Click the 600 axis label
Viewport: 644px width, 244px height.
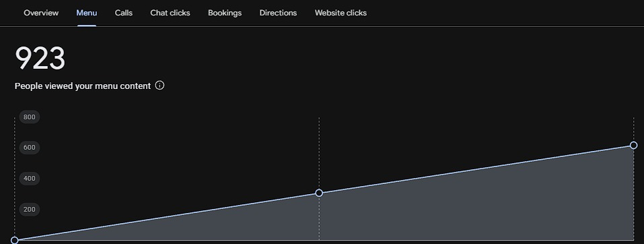pyautogui.click(x=29, y=148)
